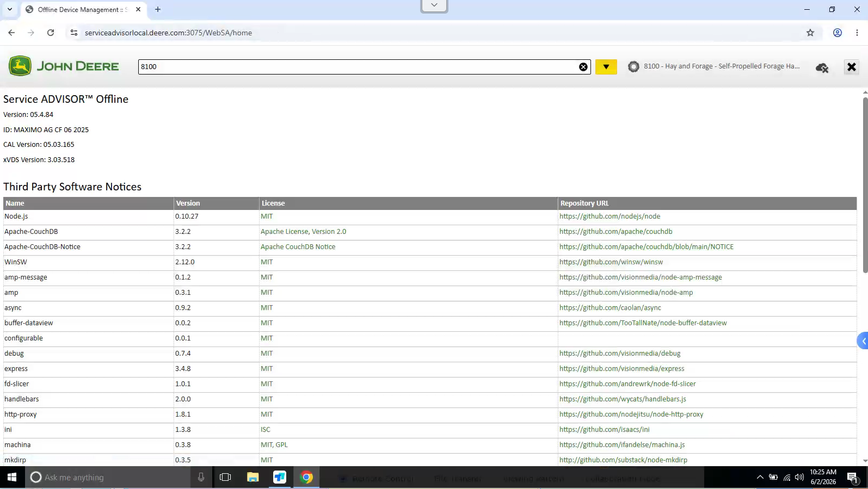The height and width of the screenshot is (489, 868).
Task: Open the ISC license link
Action: tap(265, 430)
